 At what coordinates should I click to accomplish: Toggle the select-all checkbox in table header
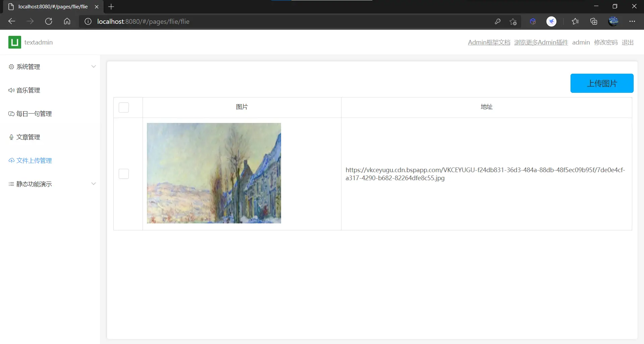[124, 108]
